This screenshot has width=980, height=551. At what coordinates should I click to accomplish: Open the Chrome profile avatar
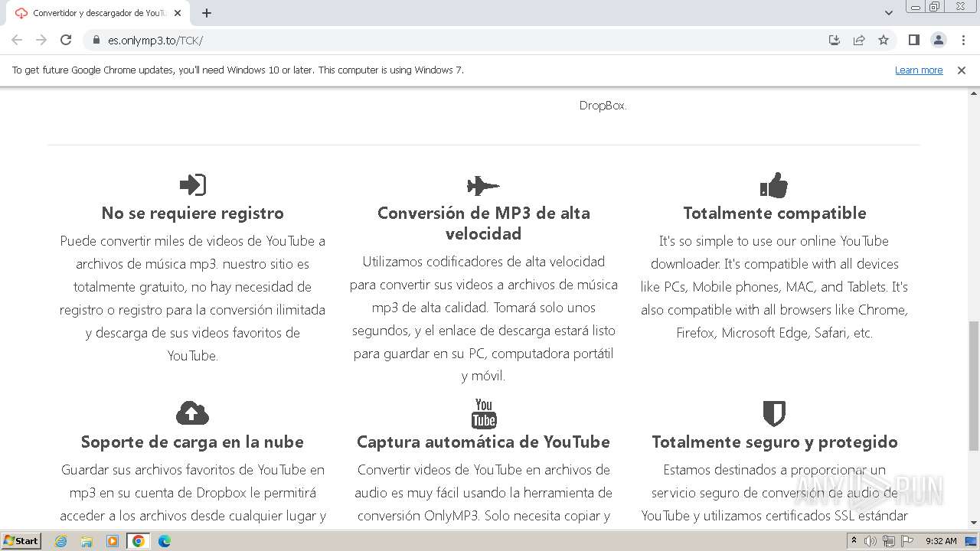click(x=938, y=40)
